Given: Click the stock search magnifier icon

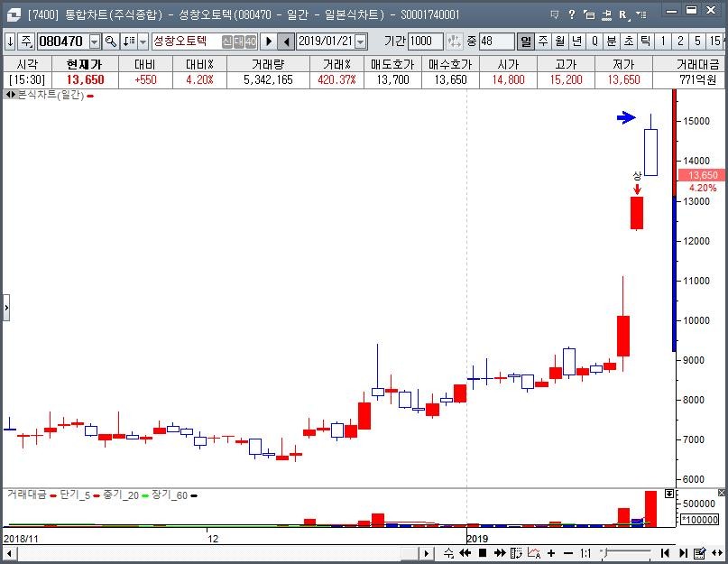Looking at the screenshot, I should (x=111, y=42).
